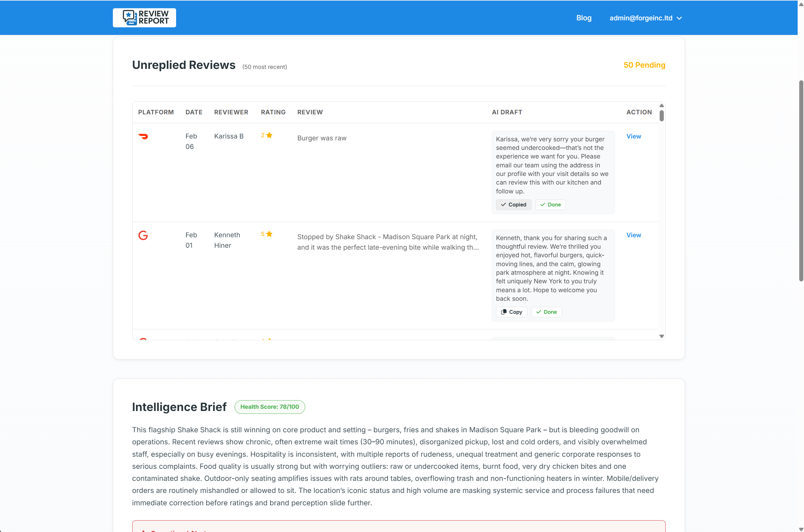Click the star beside Kenneth's 5-star rating

pyautogui.click(x=269, y=233)
